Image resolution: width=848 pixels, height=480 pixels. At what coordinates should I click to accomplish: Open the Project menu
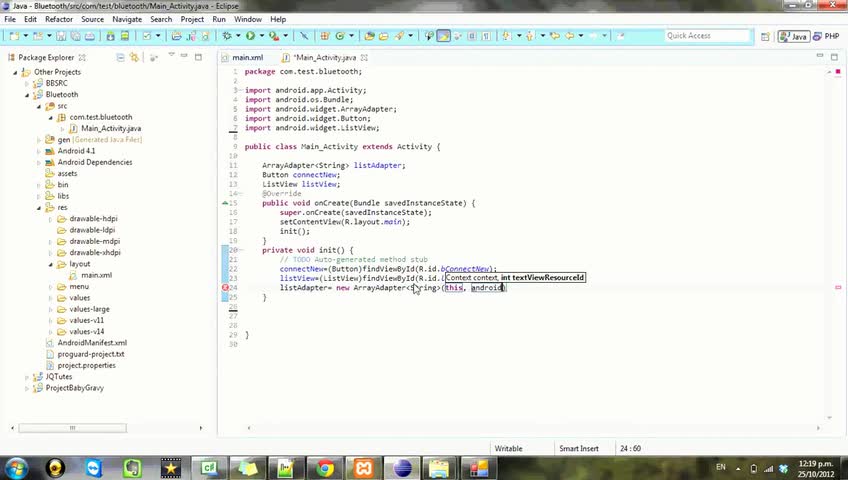click(192, 19)
